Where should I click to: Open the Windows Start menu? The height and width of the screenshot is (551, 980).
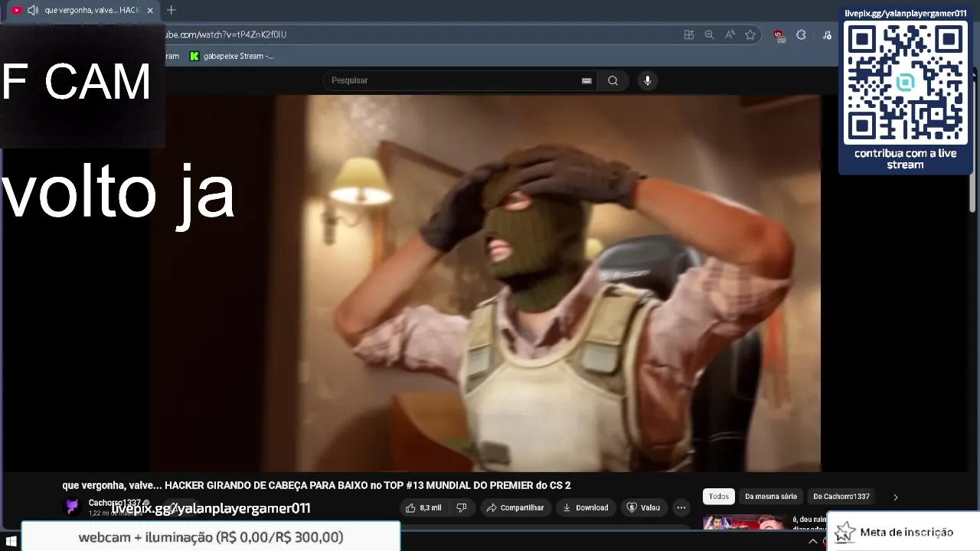click(x=11, y=541)
